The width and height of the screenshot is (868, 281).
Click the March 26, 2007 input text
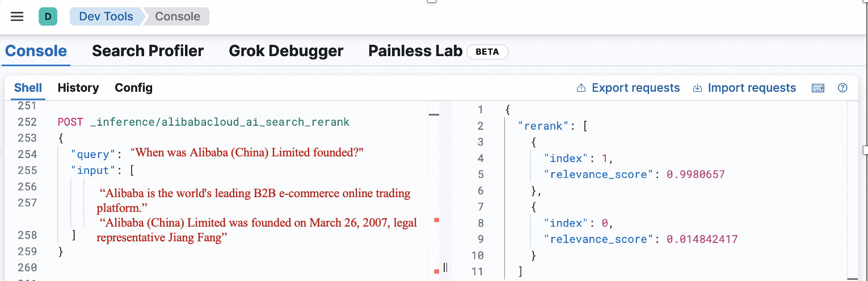tap(257, 230)
